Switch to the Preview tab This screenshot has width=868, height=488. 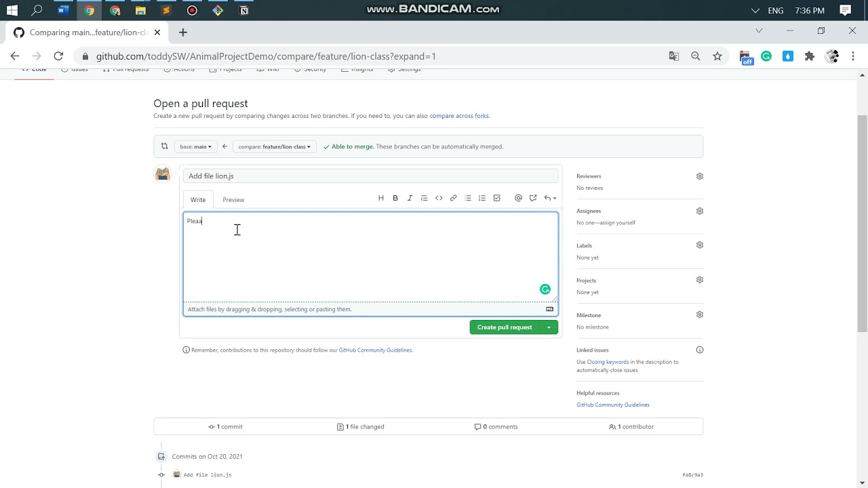click(x=233, y=200)
